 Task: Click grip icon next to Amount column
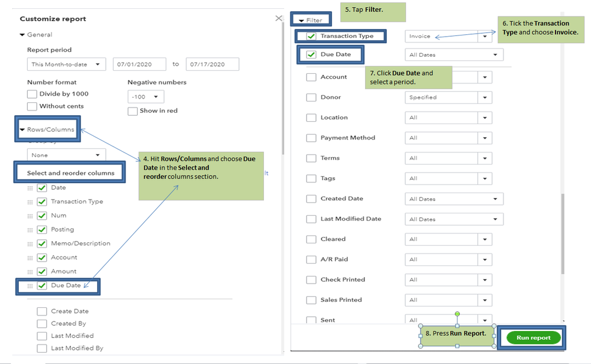(30, 272)
